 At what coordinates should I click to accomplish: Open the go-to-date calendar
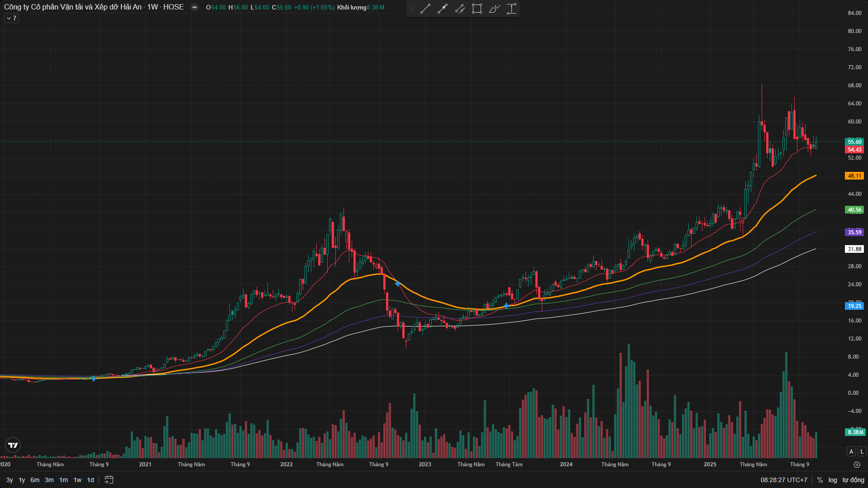pyautogui.click(x=109, y=480)
